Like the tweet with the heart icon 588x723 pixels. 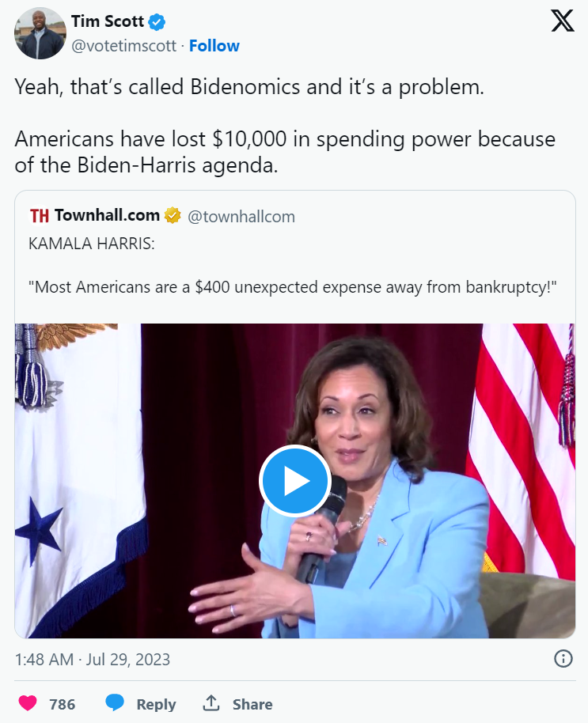coord(27,703)
